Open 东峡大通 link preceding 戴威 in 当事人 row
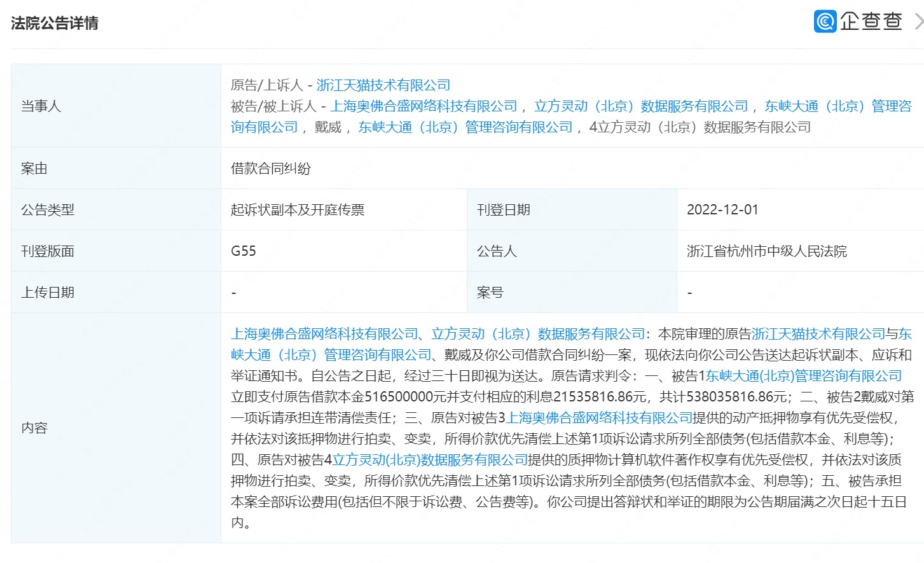 [x=838, y=106]
